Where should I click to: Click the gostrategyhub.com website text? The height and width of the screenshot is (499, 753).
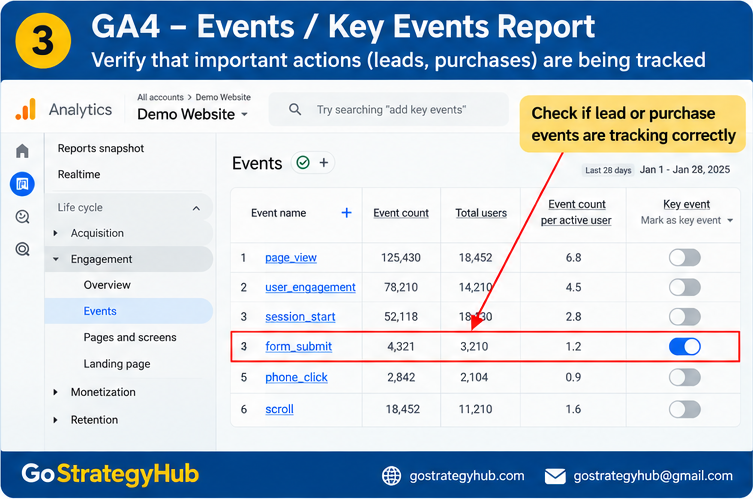click(x=467, y=476)
